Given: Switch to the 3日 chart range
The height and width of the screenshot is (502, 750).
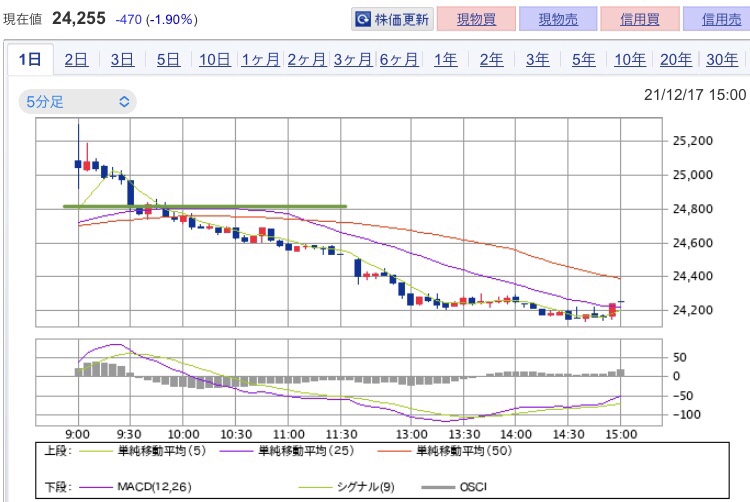Looking at the screenshot, I should tap(122, 60).
